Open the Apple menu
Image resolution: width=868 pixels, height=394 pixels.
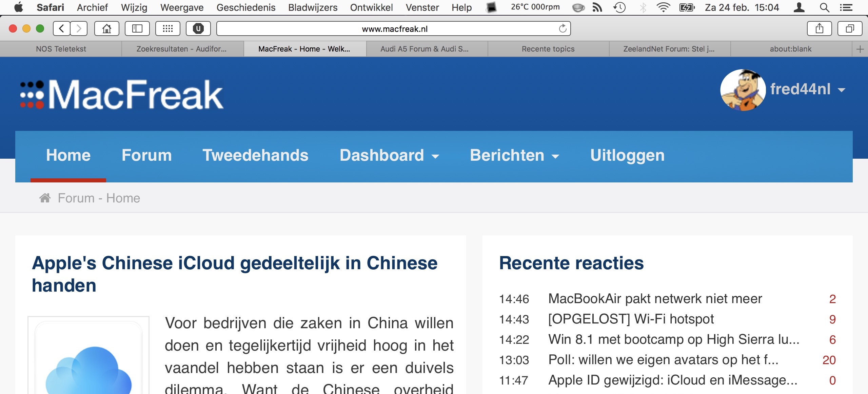19,7
